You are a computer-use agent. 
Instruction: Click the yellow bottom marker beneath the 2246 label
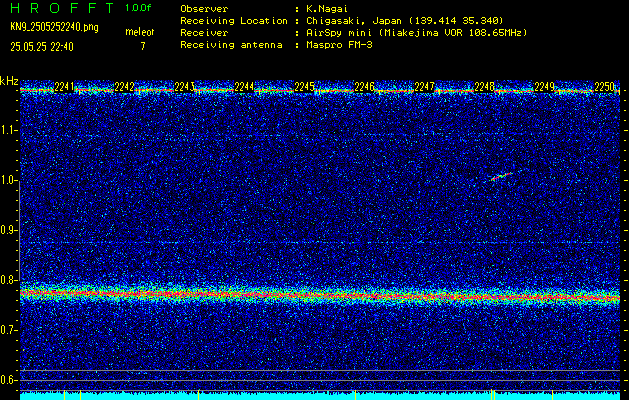pos(355,395)
